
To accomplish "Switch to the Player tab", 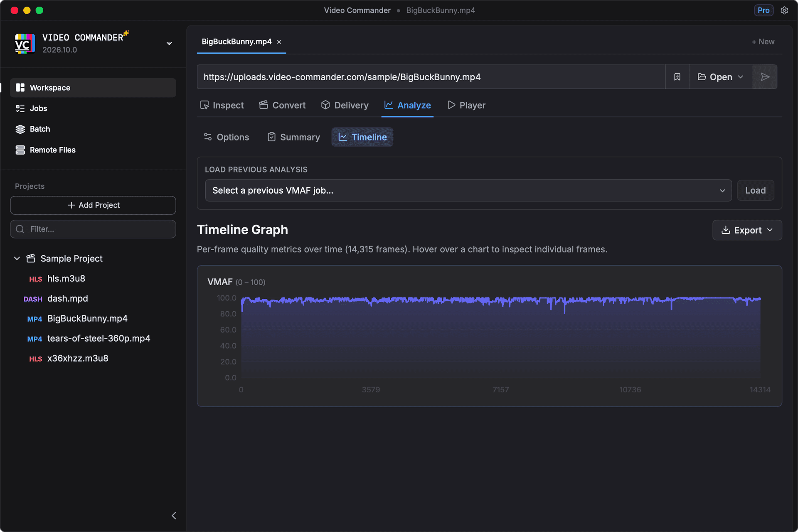I will pyautogui.click(x=466, y=105).
